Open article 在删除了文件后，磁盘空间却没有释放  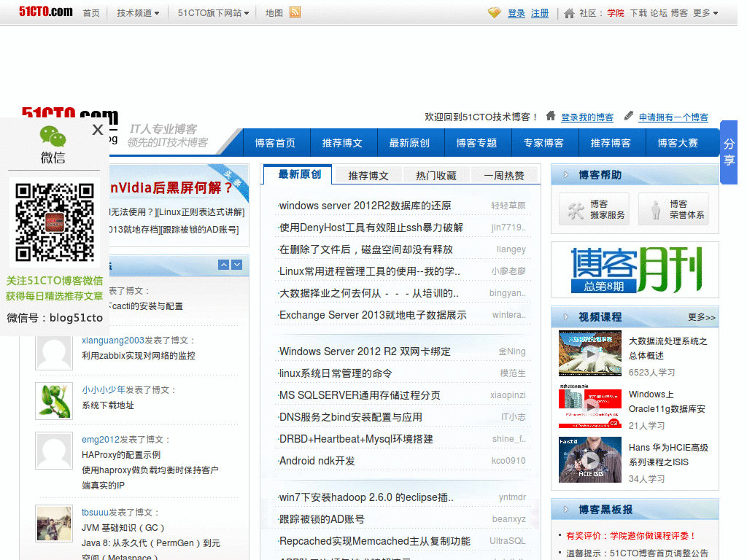tap(366, 249)
